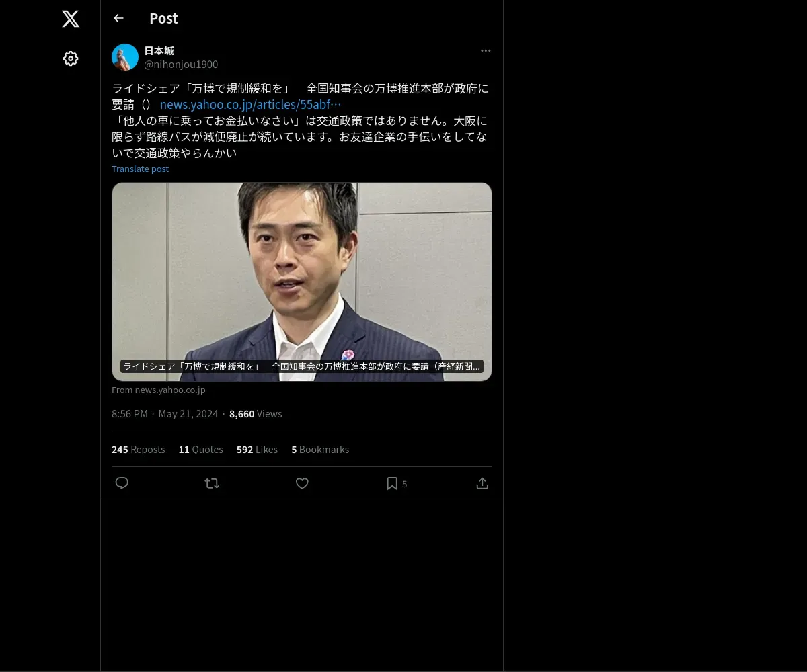Open the 日本城 display name
Viewport: 807px width, 672px height.
click(159, 50)
